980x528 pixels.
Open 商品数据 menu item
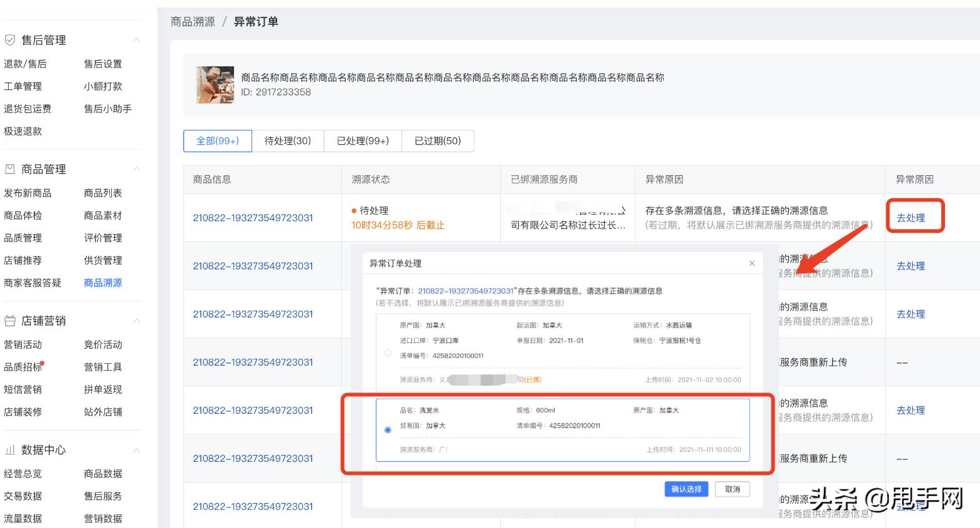[103, 474]
